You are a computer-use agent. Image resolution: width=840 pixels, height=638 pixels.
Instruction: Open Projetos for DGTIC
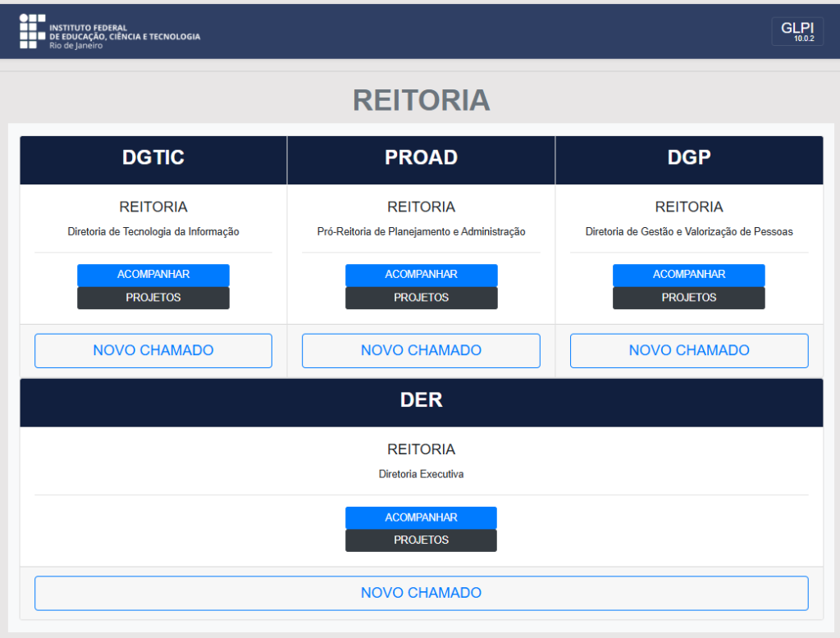pos(153,298)
